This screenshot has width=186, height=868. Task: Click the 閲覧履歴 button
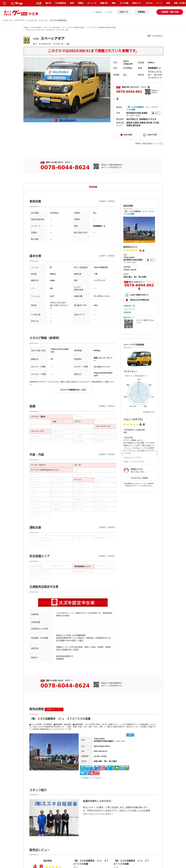141,12
